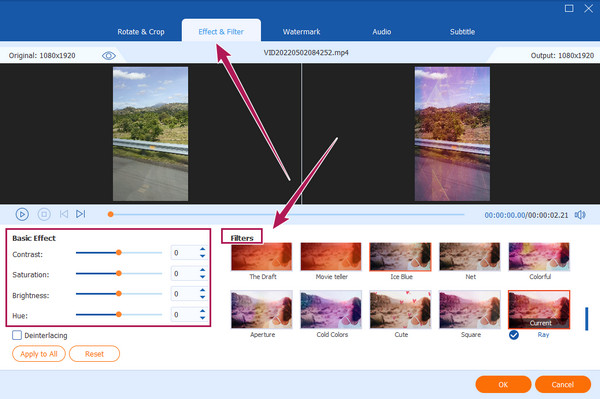Viewport: 600px width, 399px height.
Task: Adjust the Hue slider handle
Action: tap(119, 314)
